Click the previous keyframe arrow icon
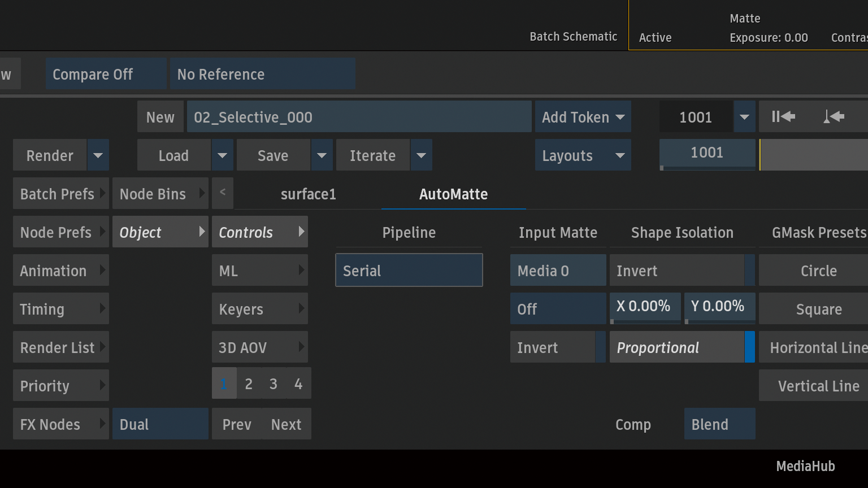 click(834, 117)
